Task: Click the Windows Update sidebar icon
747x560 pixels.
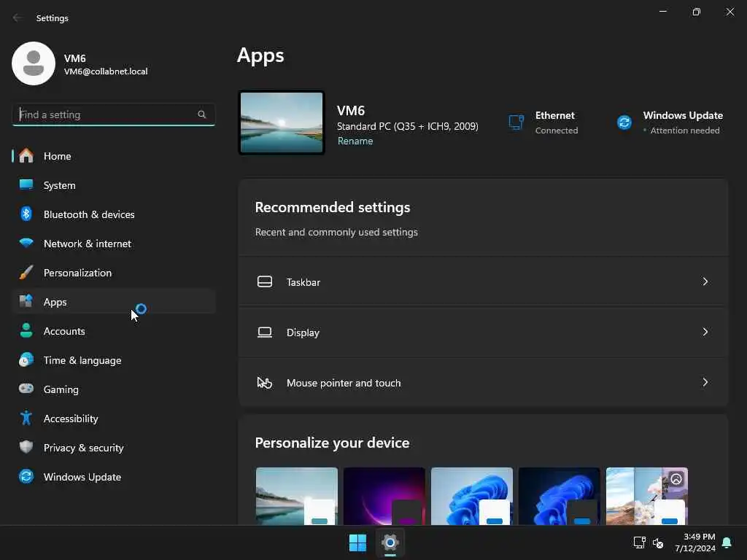Action: click(26, 476)
